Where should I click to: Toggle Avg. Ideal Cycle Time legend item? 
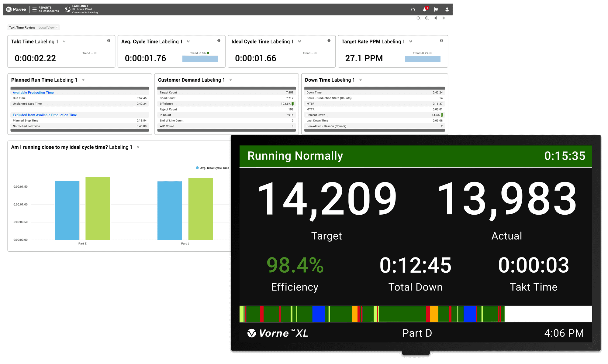click(x=212, y=168)
